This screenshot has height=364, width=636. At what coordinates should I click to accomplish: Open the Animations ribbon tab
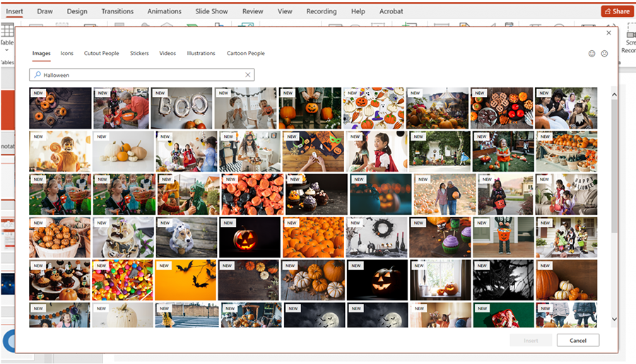click(x=164, y=11)
